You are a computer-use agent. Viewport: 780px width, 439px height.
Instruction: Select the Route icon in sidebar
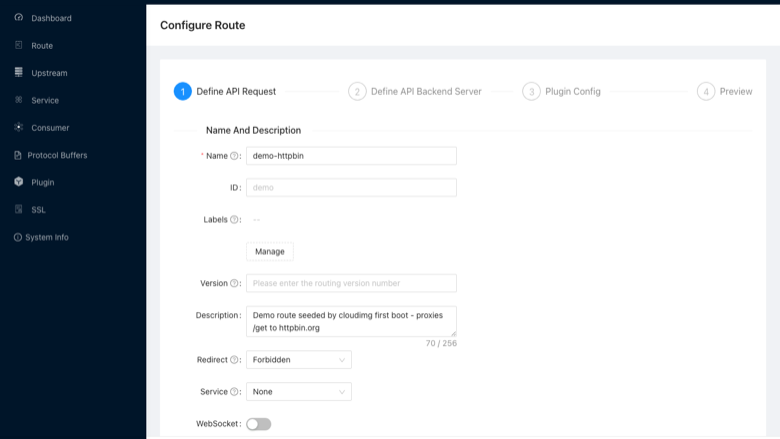click(18, 45)
